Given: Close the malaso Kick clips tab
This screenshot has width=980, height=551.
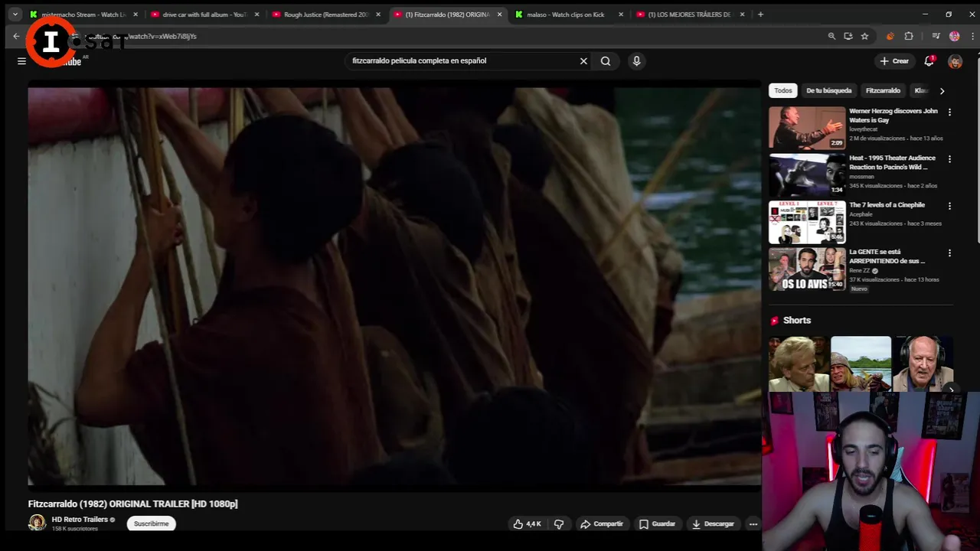Looking at the screenshot, I should click(621, 15).
